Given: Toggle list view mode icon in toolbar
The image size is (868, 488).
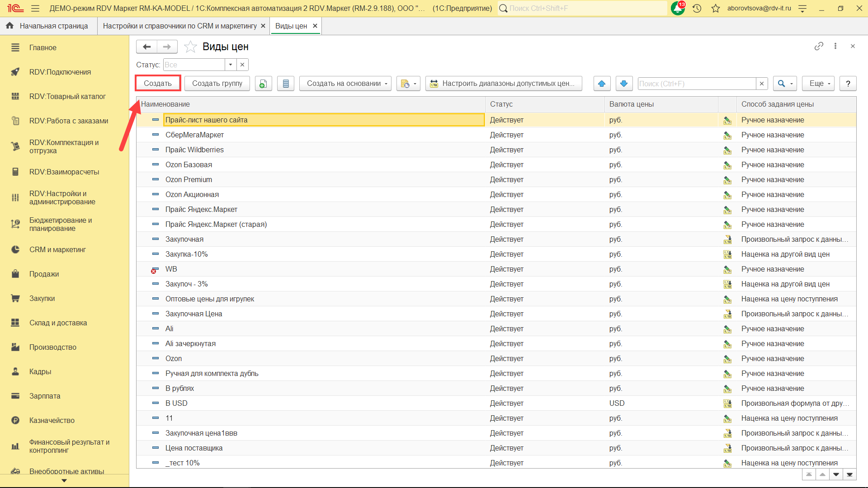Looking at the screenshot, I should pyautogui.click(x=286, y=84).
